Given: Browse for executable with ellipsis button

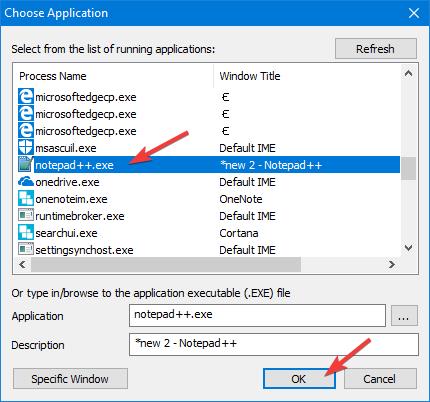Looking at the screenshot, I should click(404, 316).
